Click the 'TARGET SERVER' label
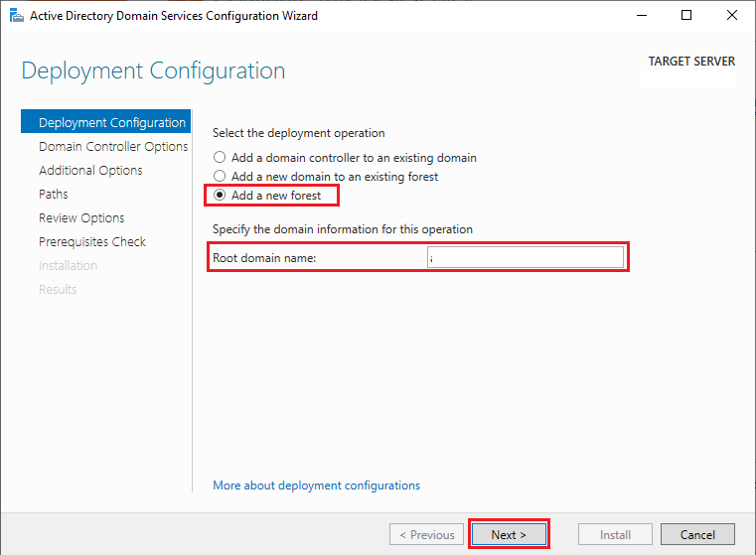This screenshot has width=756, height=555. coord(691,62)
